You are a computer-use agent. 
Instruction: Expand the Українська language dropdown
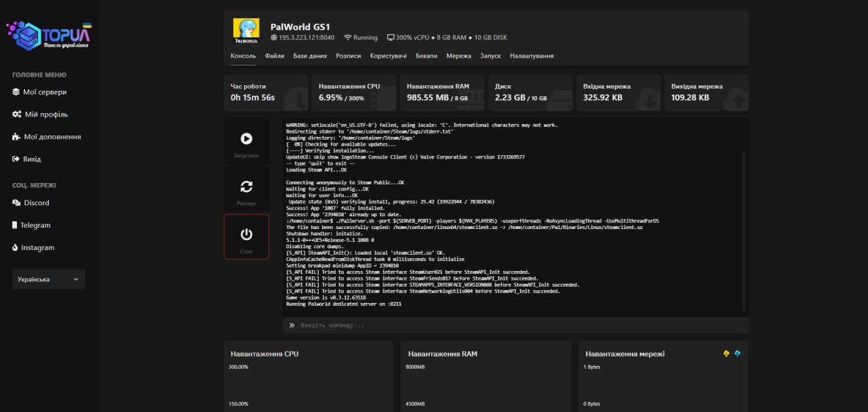(x=49, y=279)
